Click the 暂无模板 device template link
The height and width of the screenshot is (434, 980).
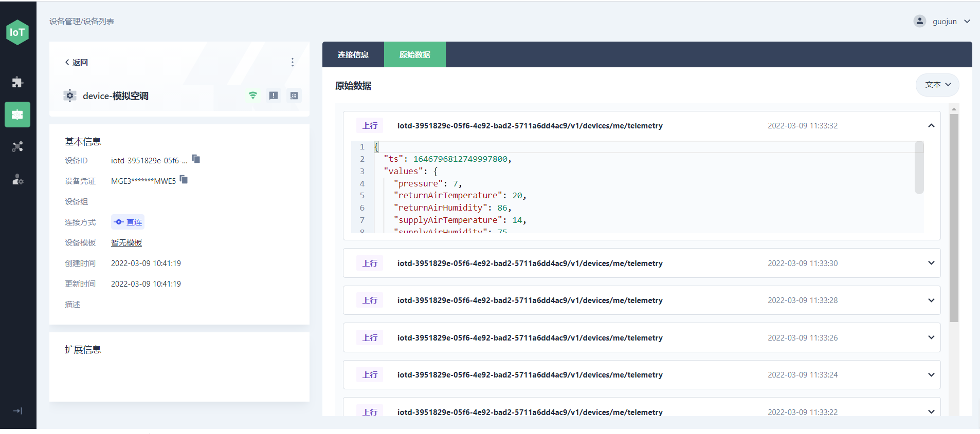(126, 243)
